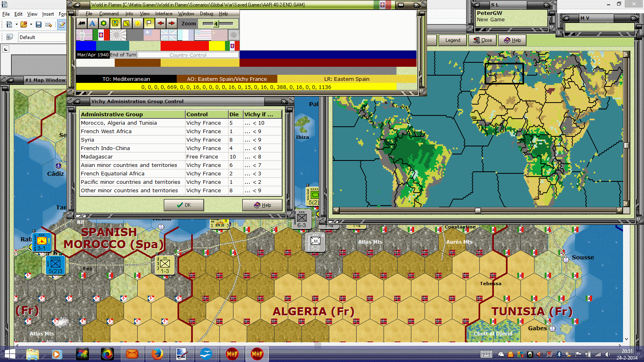Click the tab stop L marker in editor ruler
Image resolution: width=644 pixels, height=362 pixels.
(x=6, y=49)
